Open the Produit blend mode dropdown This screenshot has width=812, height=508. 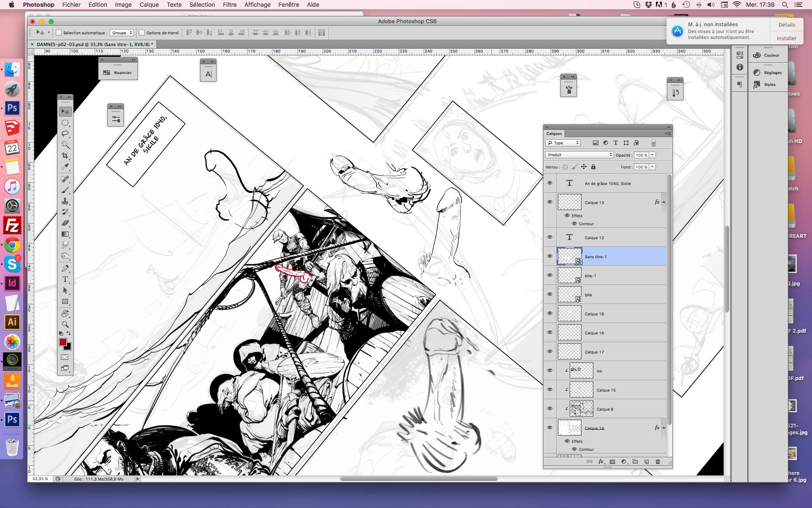coord(579,155)
